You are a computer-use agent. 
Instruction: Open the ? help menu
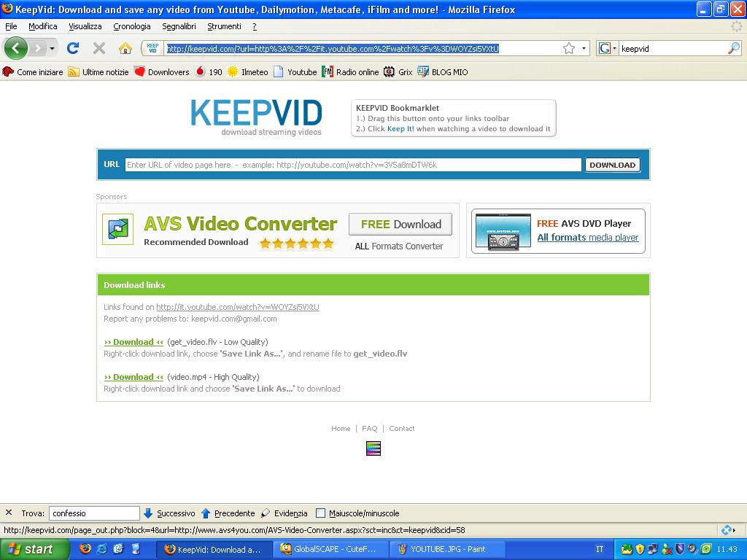coord(255,26)
